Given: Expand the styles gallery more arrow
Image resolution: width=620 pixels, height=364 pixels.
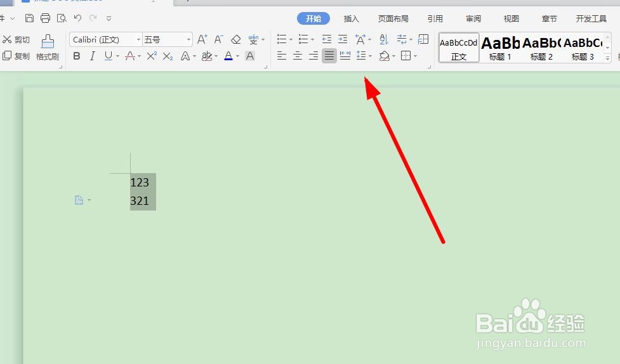Looking at the screenshot, I should tap(608, 58).
